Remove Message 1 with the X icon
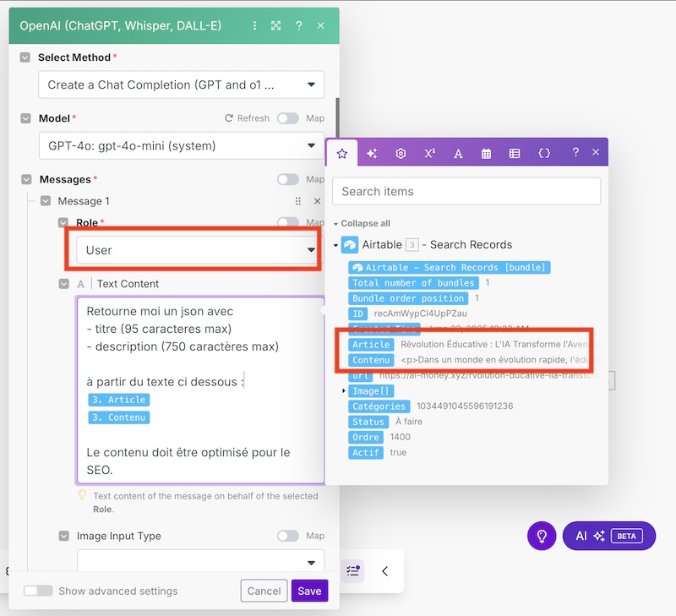Screen dimensions: 676x616 (x=318, y=201)
